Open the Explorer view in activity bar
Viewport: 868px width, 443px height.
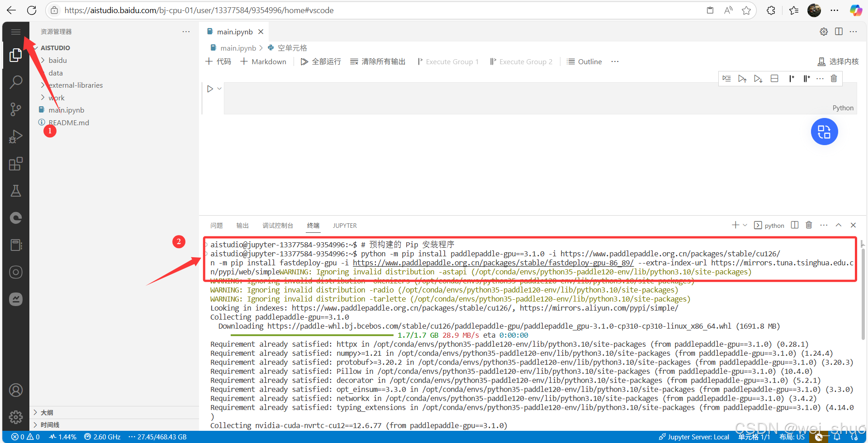pyautogui.click(x=16, y=55)
